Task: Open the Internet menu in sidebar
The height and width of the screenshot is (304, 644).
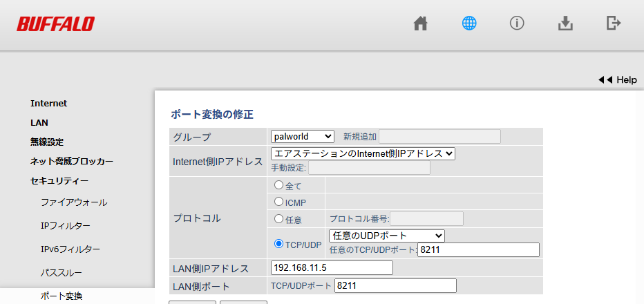Action: coord(49,104)
